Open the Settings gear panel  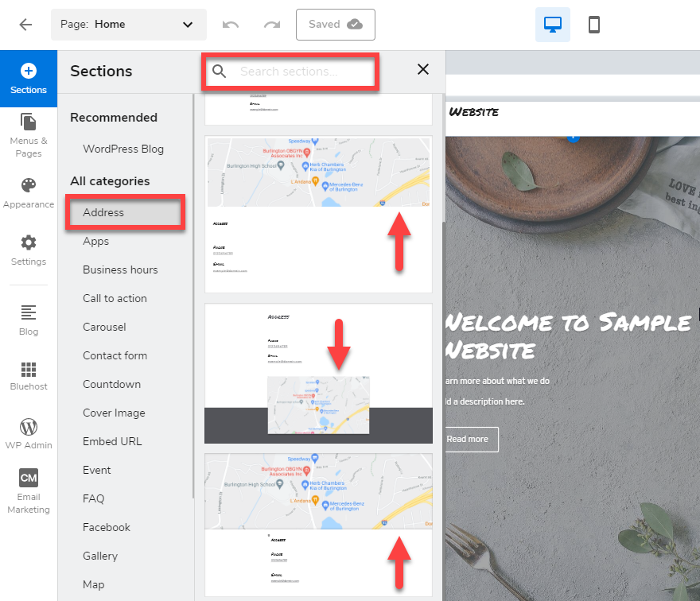tap(29, 250)
